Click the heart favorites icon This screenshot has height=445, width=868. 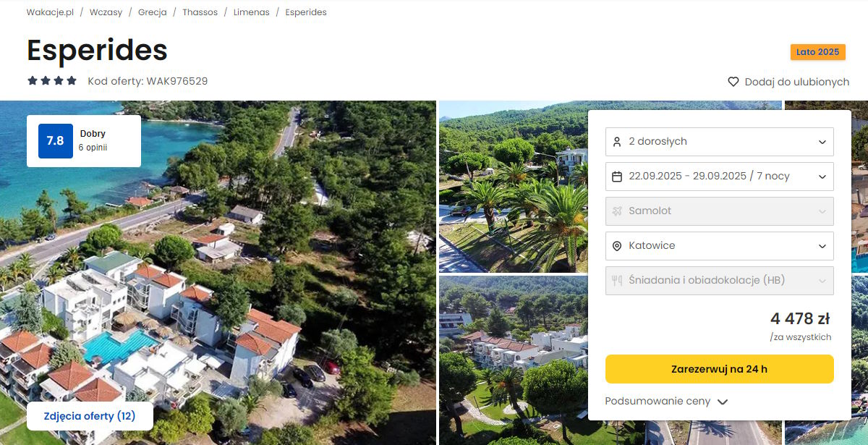(733, 82)
